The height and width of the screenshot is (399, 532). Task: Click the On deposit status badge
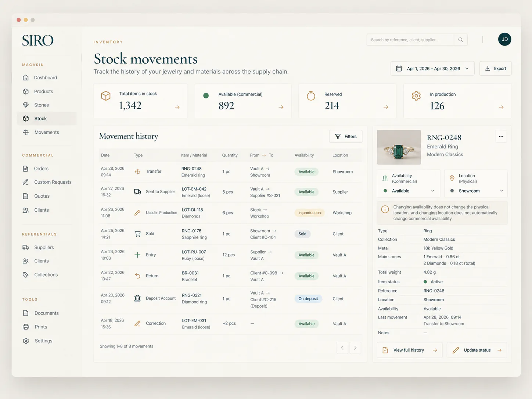tap(308, 299)
